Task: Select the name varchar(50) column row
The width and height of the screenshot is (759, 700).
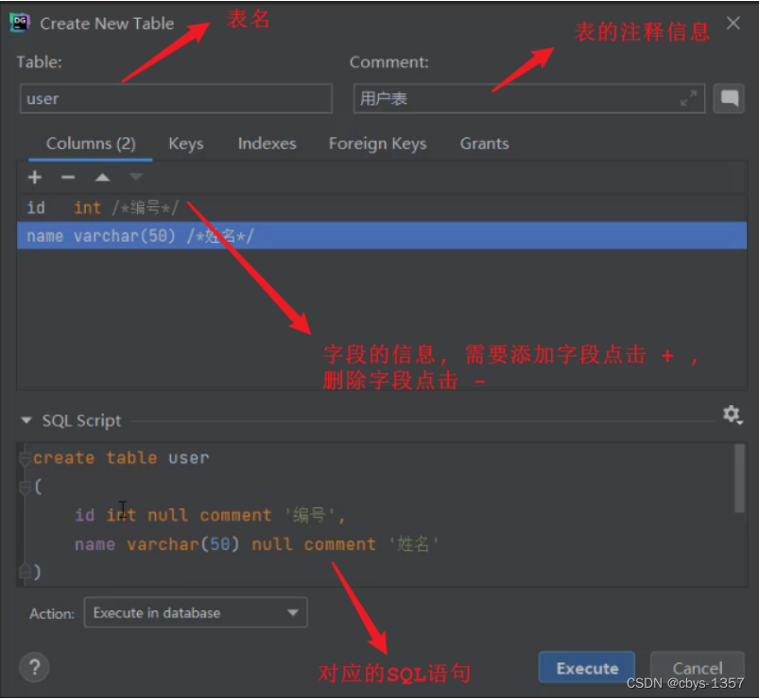Action: pos(382,236)
